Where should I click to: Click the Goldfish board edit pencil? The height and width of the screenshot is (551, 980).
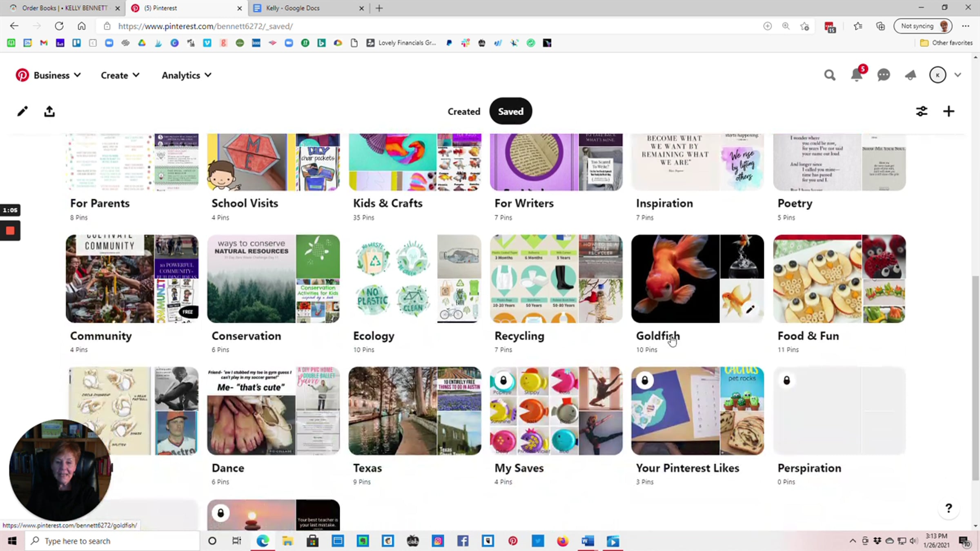click(750, 309)
